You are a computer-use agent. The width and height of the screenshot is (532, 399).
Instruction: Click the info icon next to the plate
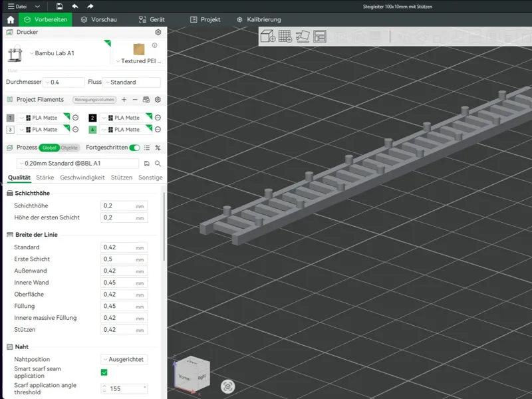(x=155, y=45)
